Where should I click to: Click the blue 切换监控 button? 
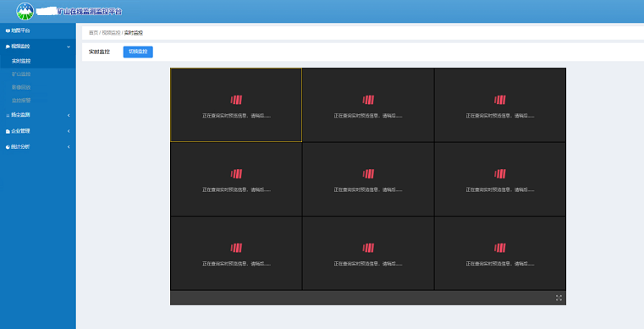[138, 52]
